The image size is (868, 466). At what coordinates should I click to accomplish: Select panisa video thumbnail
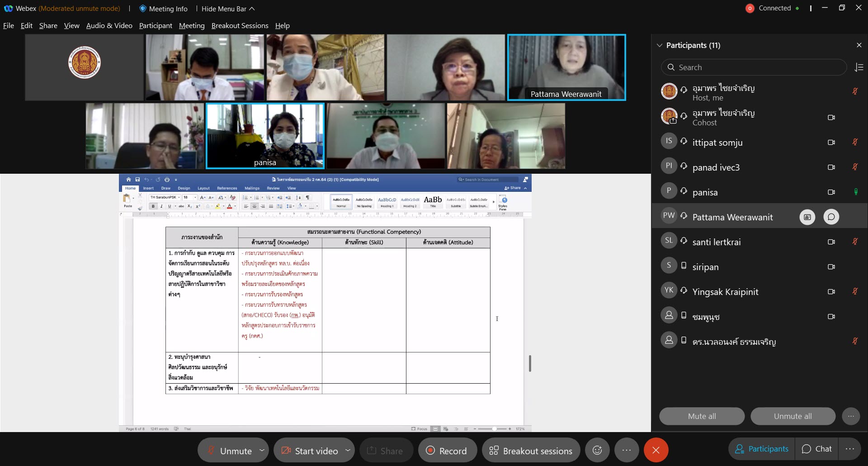click(265, 136)
